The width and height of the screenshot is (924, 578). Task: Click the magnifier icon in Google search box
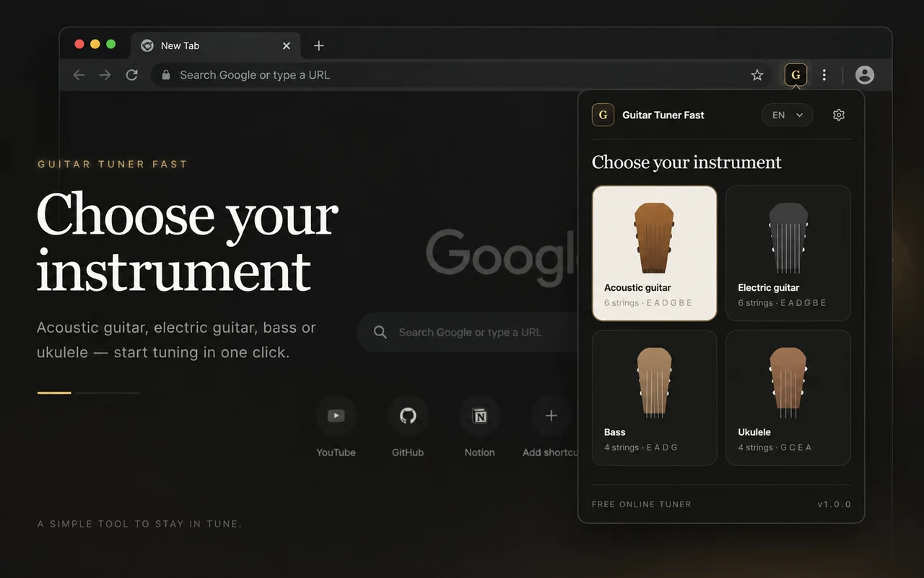(x=380, y=333)
